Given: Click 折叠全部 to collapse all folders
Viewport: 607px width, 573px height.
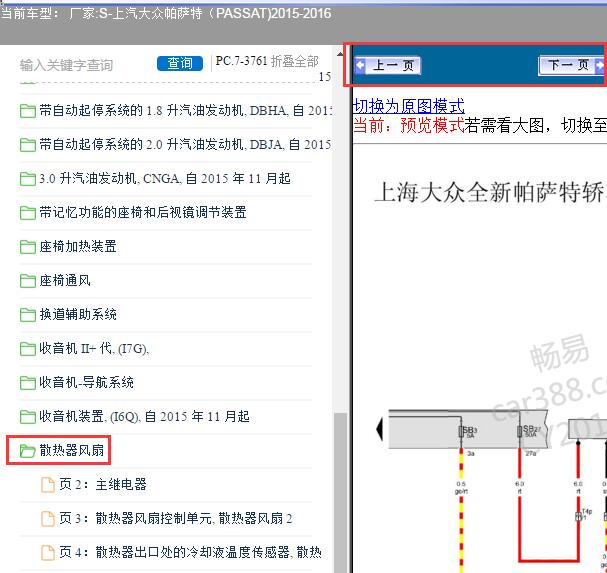Looking at the screenshot, I should (295, 61).
